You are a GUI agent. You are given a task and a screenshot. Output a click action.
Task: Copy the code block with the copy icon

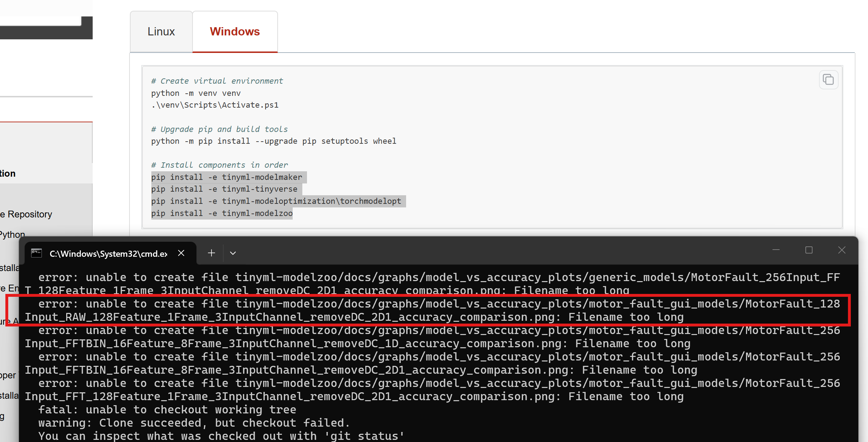coord(828,79)
